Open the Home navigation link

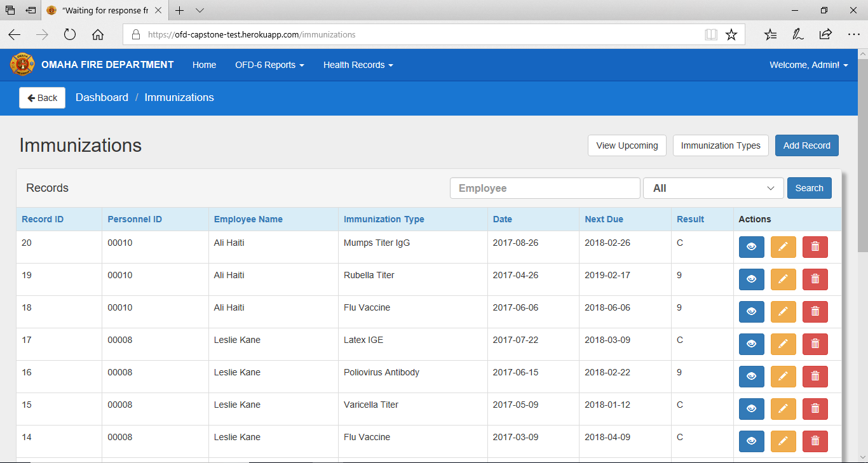[x=204, y=65]
